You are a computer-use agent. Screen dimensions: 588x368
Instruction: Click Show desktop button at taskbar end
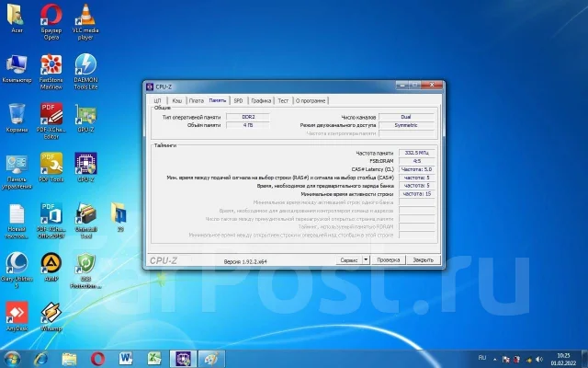click(585, 359)
